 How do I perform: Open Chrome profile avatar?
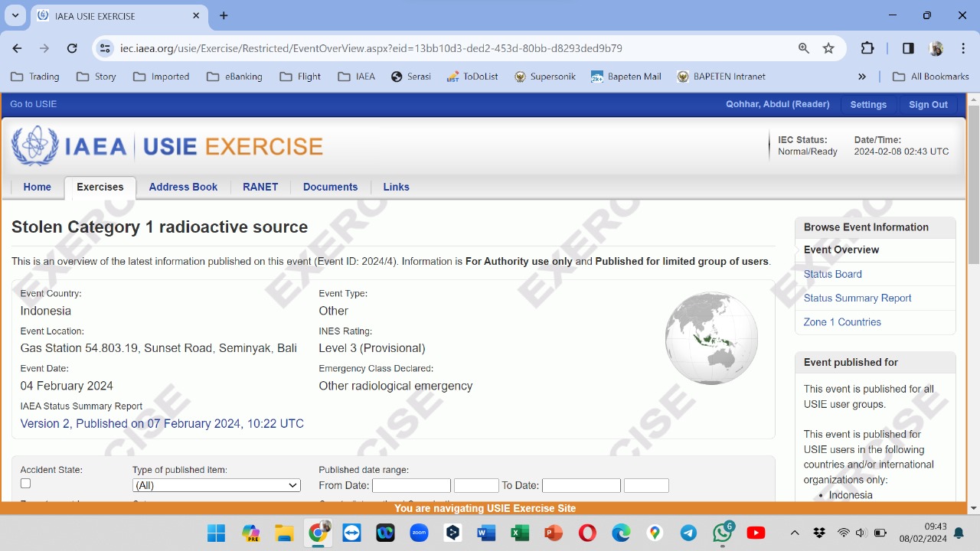[936, 48]
